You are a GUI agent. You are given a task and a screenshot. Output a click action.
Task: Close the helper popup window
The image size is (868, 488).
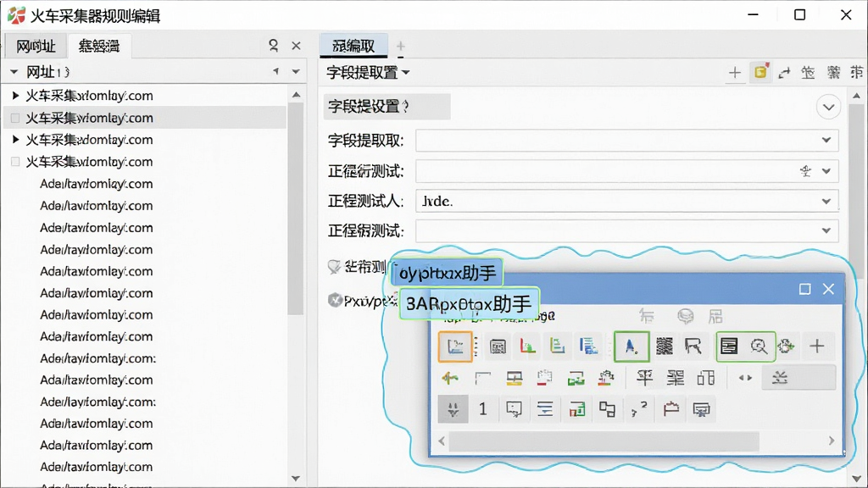[828, 289]
